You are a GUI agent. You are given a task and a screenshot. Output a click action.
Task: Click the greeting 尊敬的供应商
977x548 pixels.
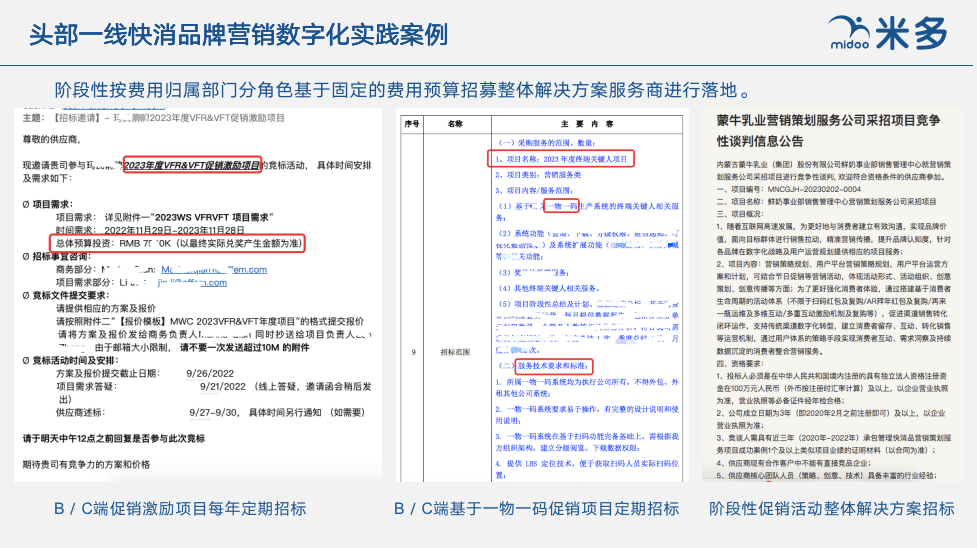tap(52, 139)
